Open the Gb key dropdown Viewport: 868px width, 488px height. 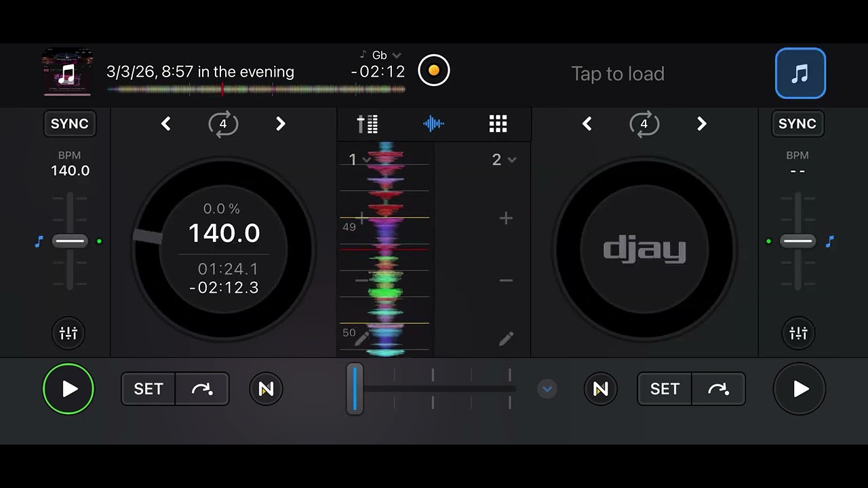[x=380, y=55]
